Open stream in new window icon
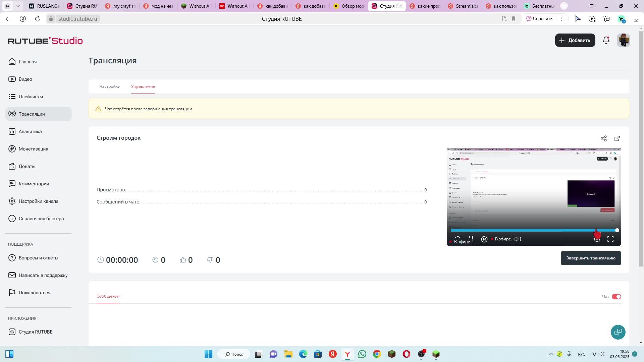 [x=617, y=138]
